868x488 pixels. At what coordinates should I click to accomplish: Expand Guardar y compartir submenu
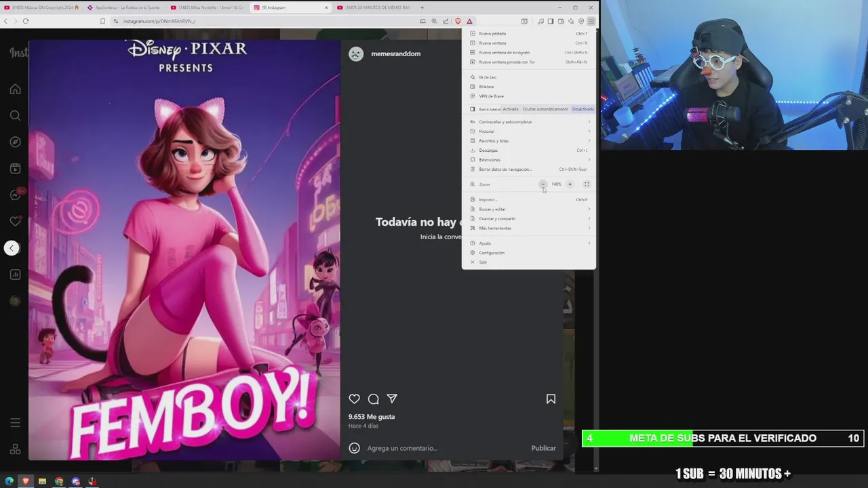529,218
